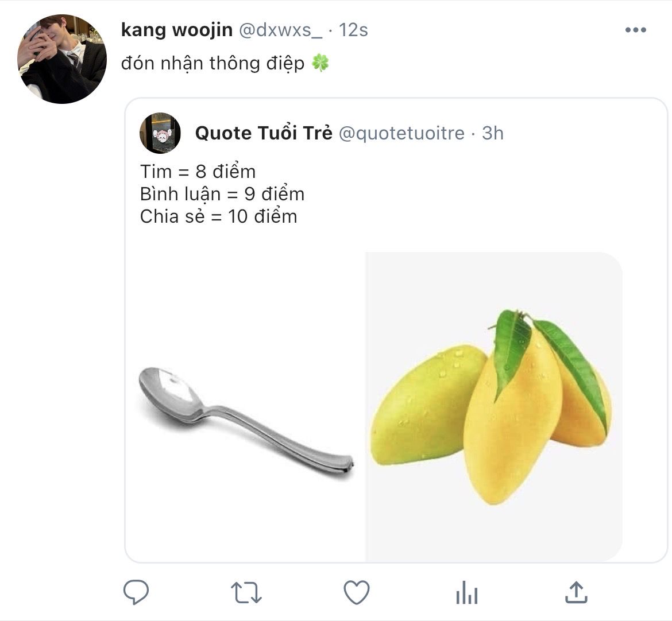This screenshot has height=621, width=672.
Task: Visit the @quotetuoitre handle
Action: pyautogui.click(x=401, y=133)
